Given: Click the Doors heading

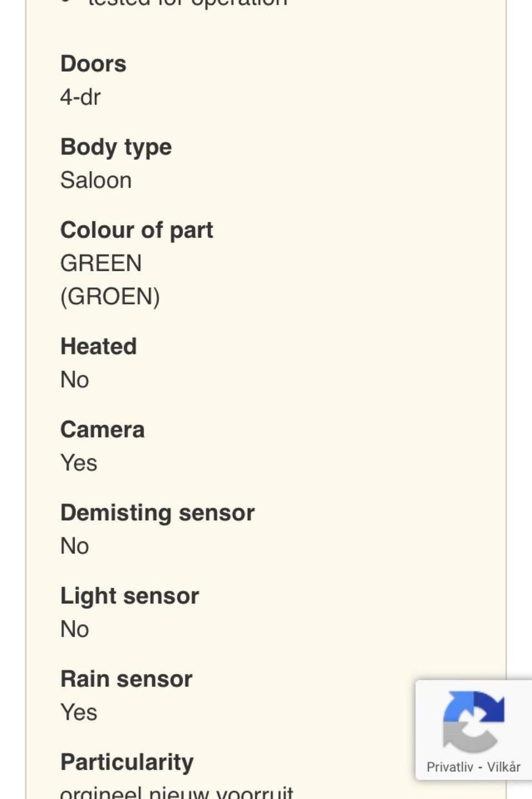Looking at the screenshot, I should pyautogui.click(x=93, y=64).
